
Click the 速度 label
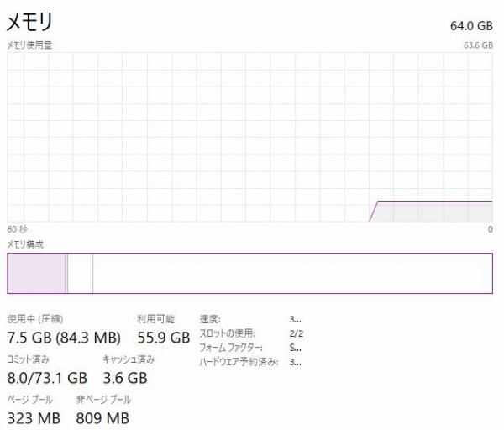pos(209,319)
